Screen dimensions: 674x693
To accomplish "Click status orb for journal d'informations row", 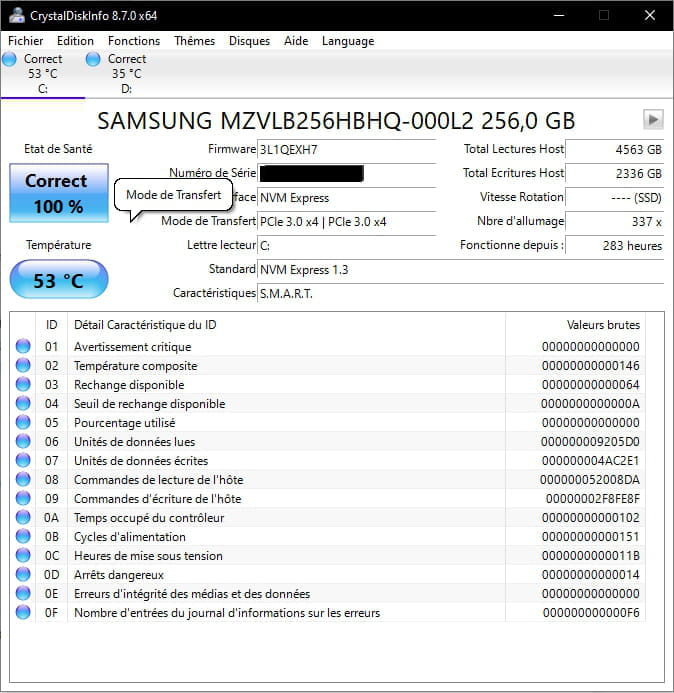I will point(23,612).
